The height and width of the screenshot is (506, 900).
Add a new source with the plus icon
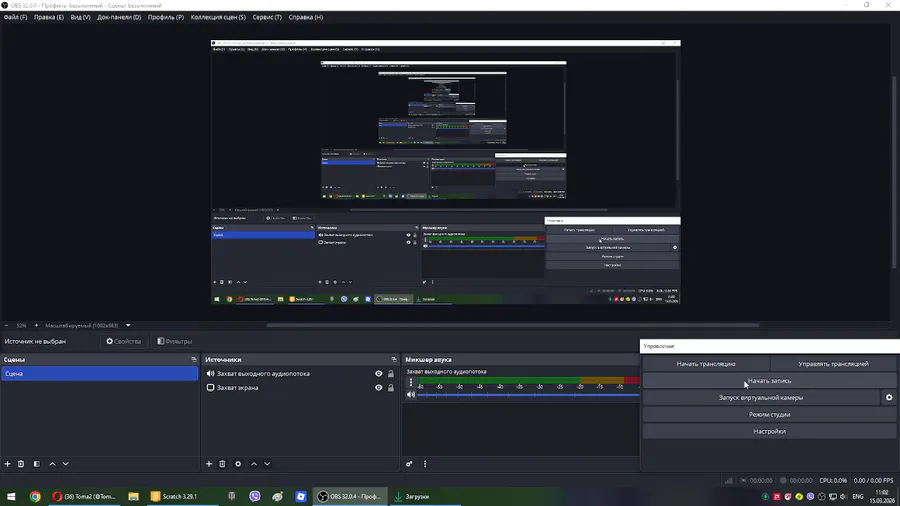tap(209, 464)
